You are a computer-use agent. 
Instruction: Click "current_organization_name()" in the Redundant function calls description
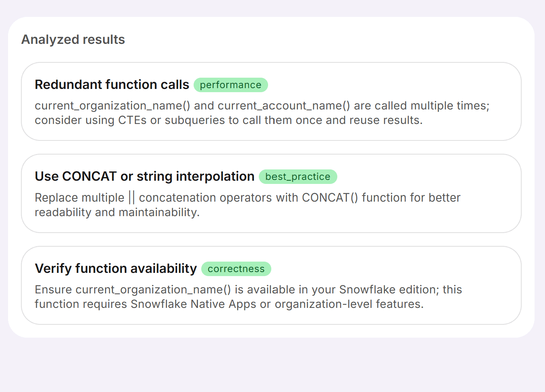tap(112, 105)
